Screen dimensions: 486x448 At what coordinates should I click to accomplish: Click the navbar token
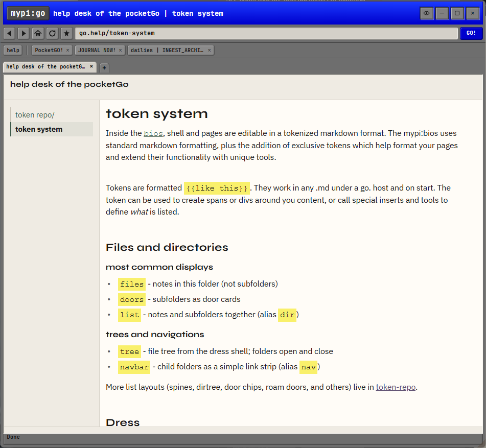(134, 367)
